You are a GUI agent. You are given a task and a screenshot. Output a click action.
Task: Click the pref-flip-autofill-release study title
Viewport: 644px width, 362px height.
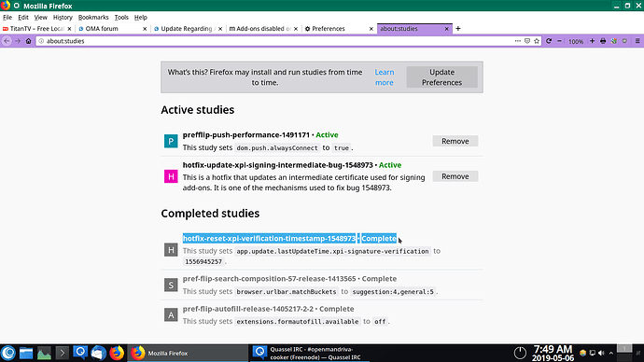click(247, 309)
